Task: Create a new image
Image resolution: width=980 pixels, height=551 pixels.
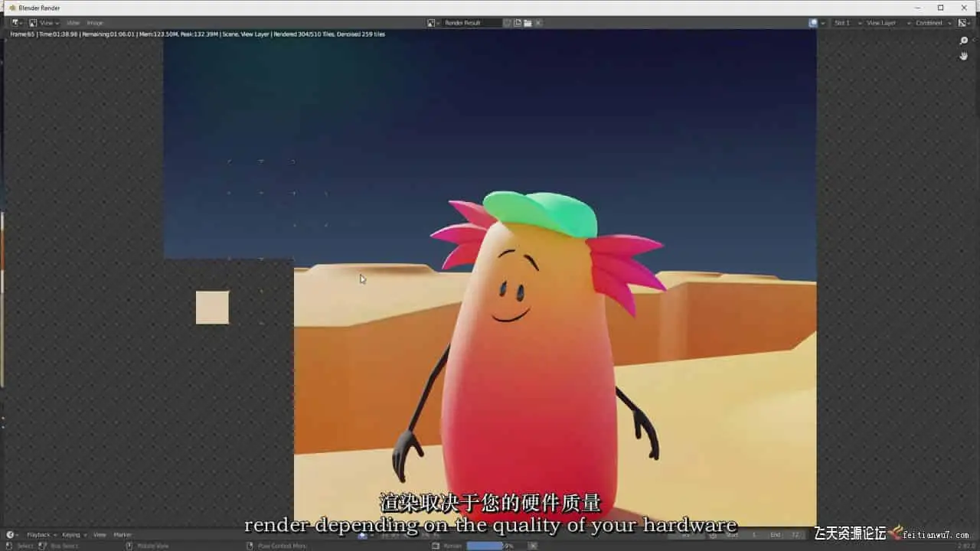Action: [x=518, y=23]
